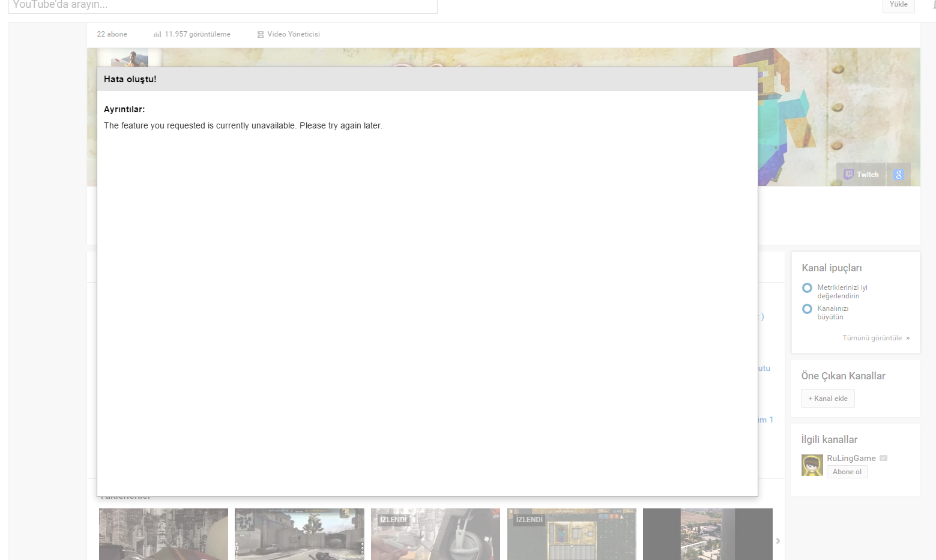936x560 pixels.
Task: Select the Kanalınızı büyütün tip circle
Action: point(807,309)
